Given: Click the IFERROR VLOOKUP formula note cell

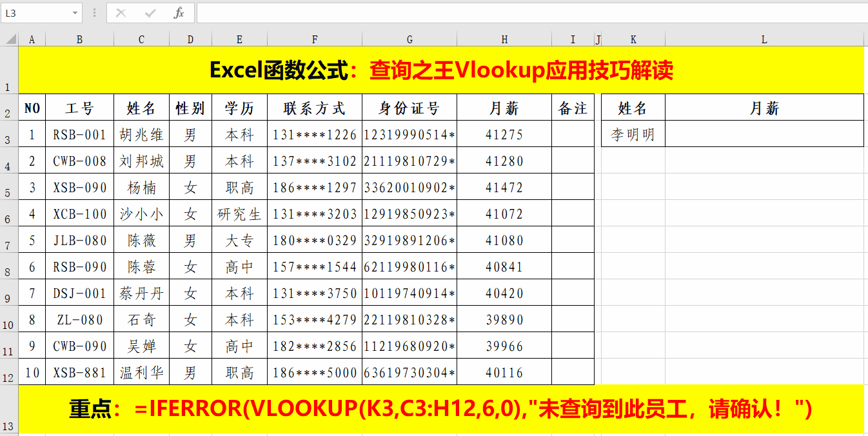Looking at the screenshot, I should click(441, 409).
